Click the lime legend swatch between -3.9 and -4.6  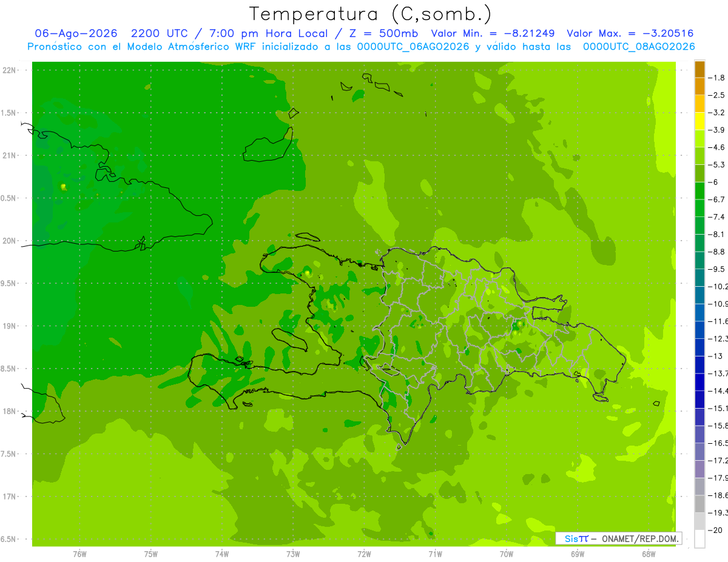[x=699, y=139]
